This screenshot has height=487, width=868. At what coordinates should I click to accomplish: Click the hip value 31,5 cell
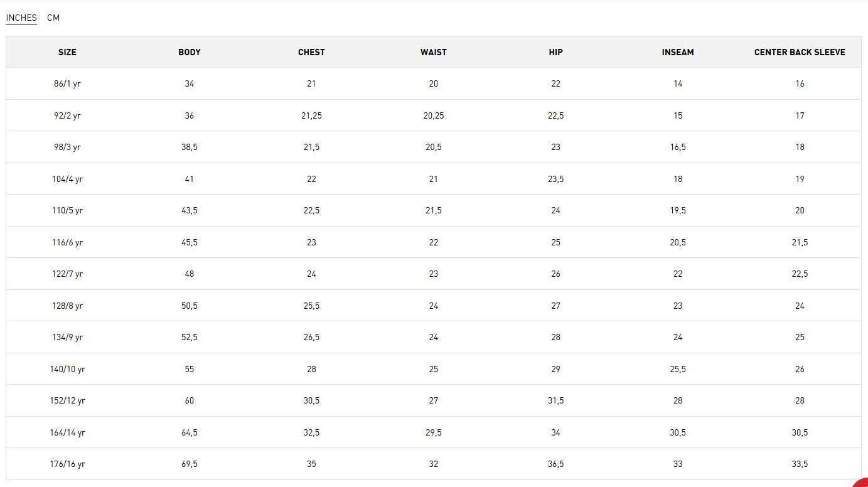point(555,400)
